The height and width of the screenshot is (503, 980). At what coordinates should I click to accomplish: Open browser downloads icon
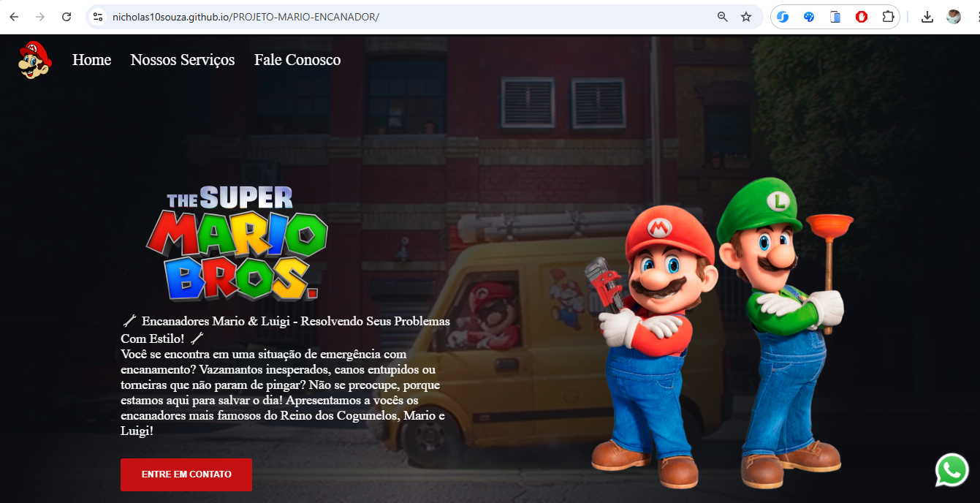927,17
